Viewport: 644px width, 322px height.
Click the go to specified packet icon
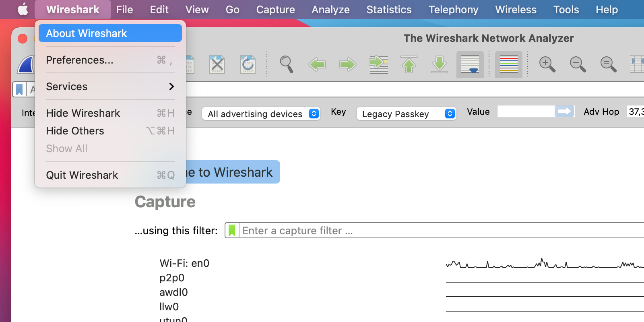pyautogui.click(x=379, y=64)
